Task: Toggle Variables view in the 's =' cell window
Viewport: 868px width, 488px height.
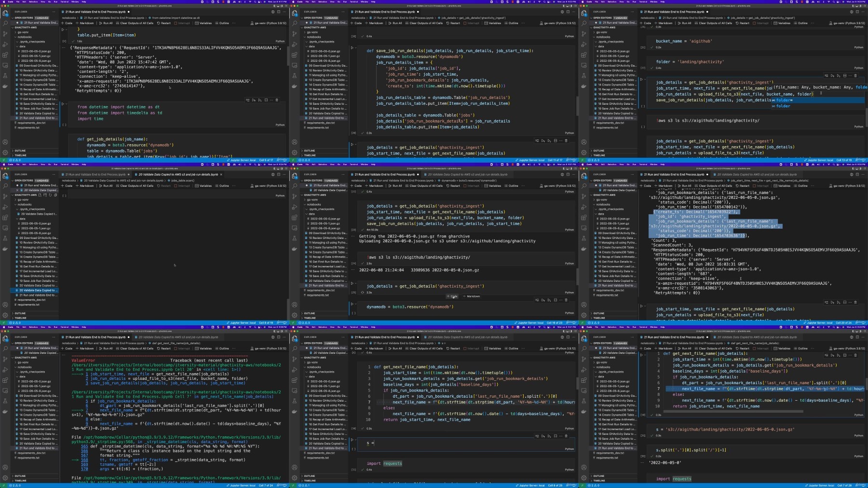Action: [493, 348]
